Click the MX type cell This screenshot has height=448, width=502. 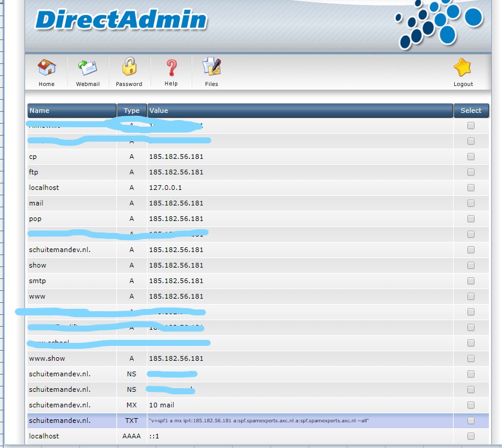pyautogui.click(x=131, y=405)
